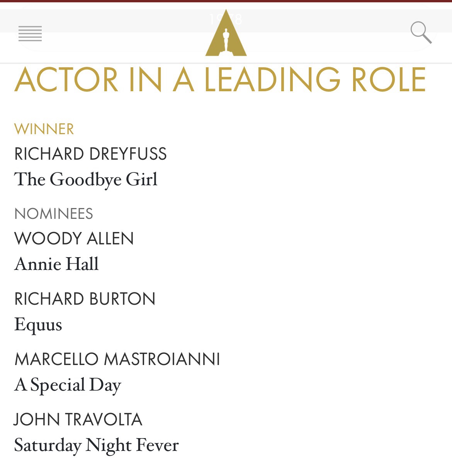452x476 pixels.
Task: Open A Special Day film link
Action: (x=68, y=385)
